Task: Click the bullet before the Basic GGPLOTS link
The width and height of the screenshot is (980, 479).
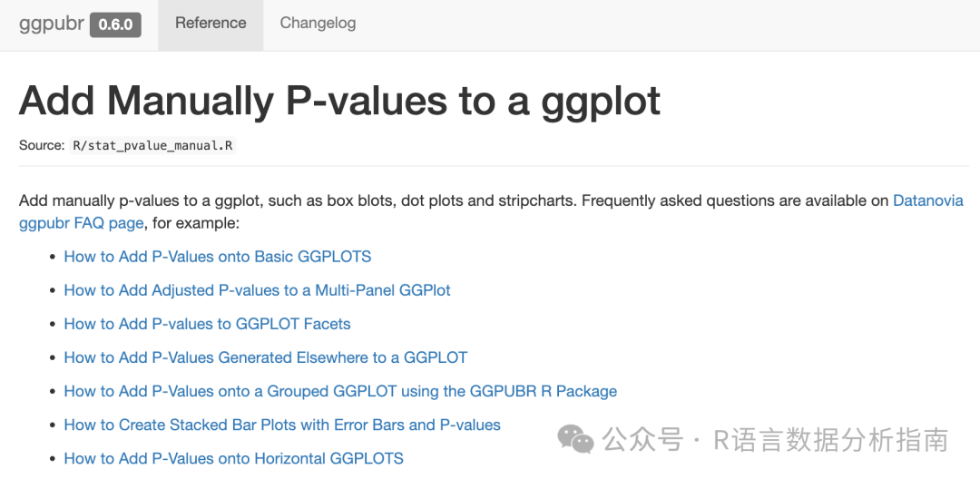Action: tap(53, 258)
